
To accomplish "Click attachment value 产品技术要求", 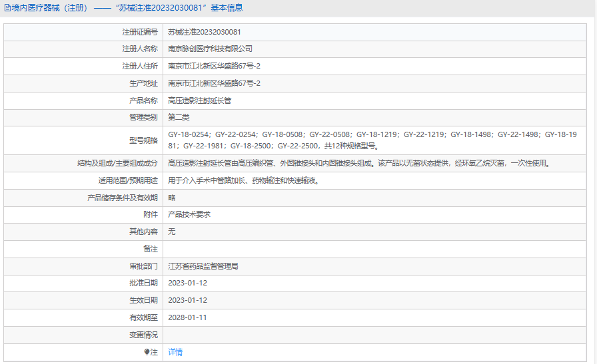I will tap(189, 214).
